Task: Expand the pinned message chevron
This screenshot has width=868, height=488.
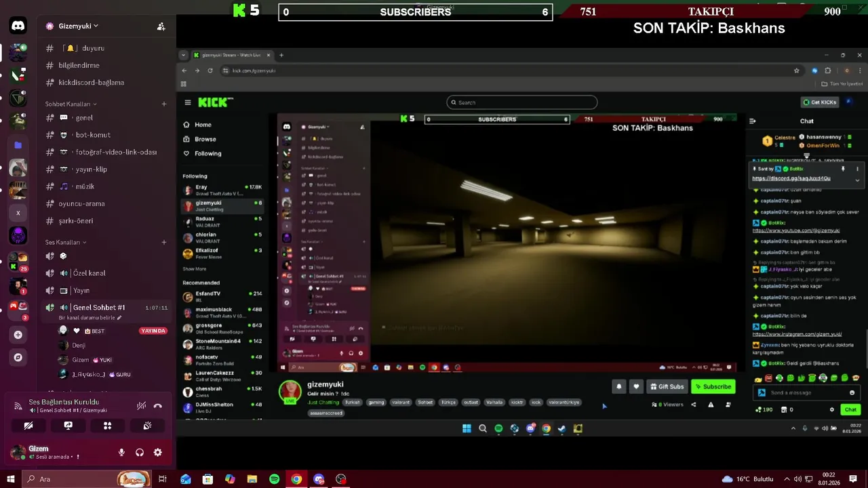Action: point(857,180)
